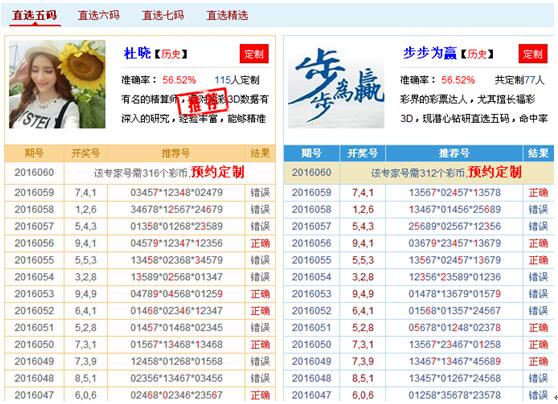The width and height of the screenshot is (558, 404).
Task: Open 杜晓's 历史 link
Action: click(x=171, y=54)
